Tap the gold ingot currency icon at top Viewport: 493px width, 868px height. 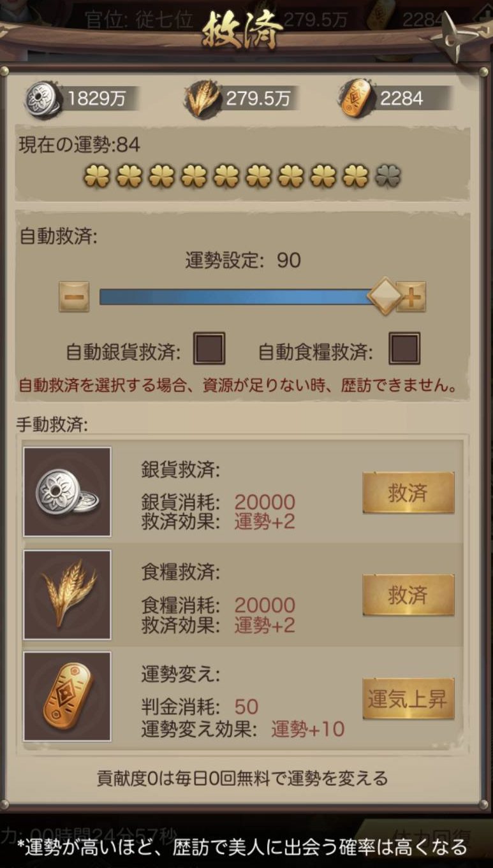pyautogui.click(x=356, y=99)
